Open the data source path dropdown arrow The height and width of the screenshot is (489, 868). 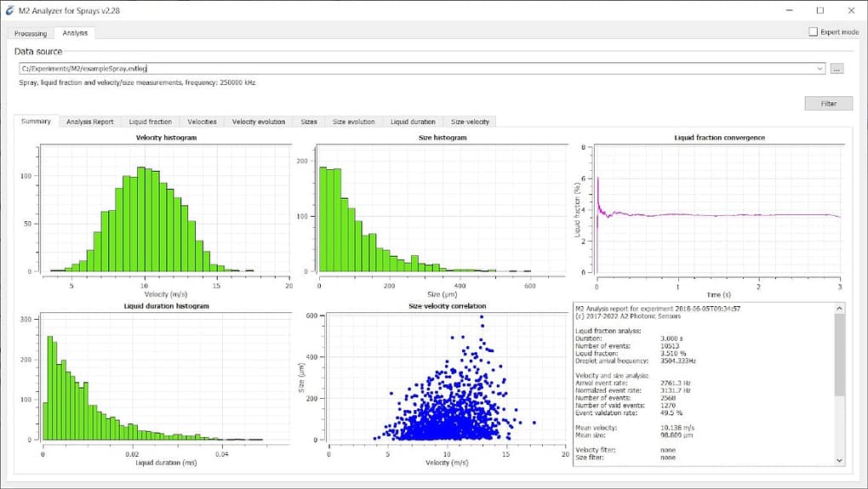click(x=819, y=69)
